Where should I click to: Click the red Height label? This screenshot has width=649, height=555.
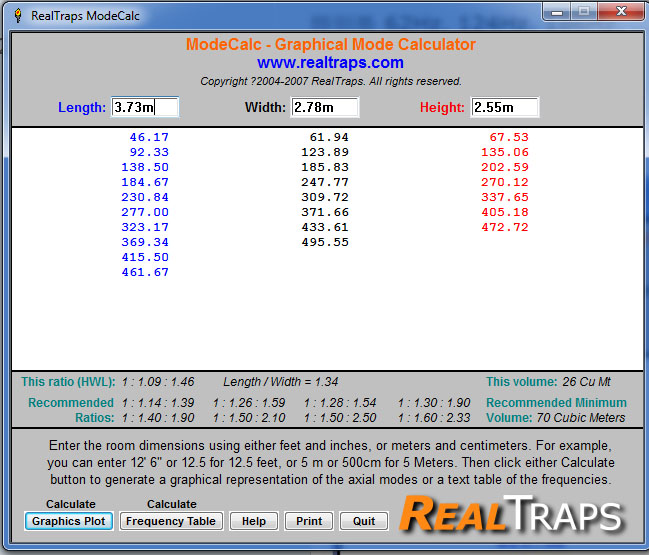(x=442, y=107)
